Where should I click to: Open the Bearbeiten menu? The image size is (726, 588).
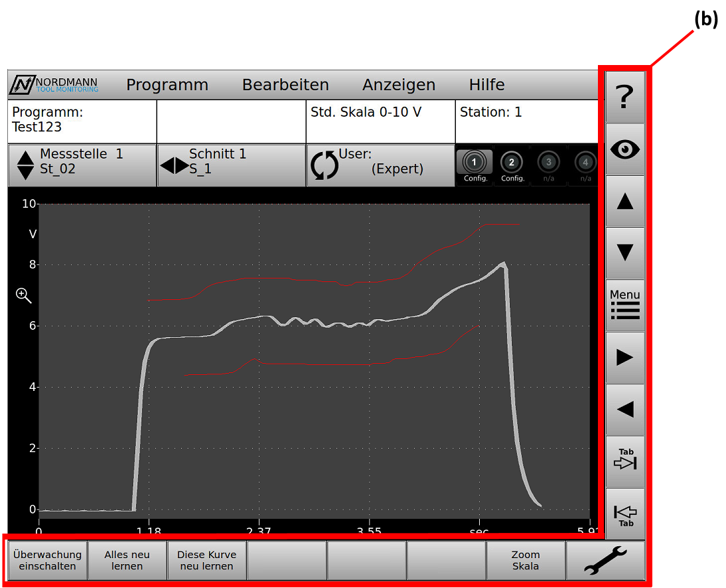pos(285,85)
